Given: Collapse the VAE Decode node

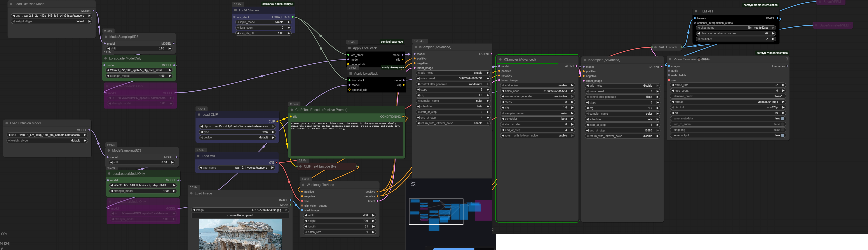Looking at the screenshot, I should pyautogui.click(x=655, y=47).
